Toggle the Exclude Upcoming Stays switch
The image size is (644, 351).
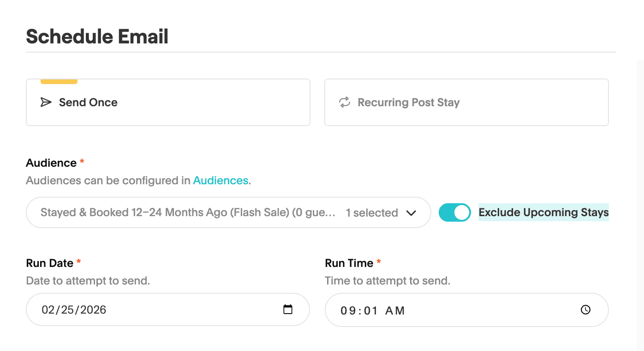[454, 212]
